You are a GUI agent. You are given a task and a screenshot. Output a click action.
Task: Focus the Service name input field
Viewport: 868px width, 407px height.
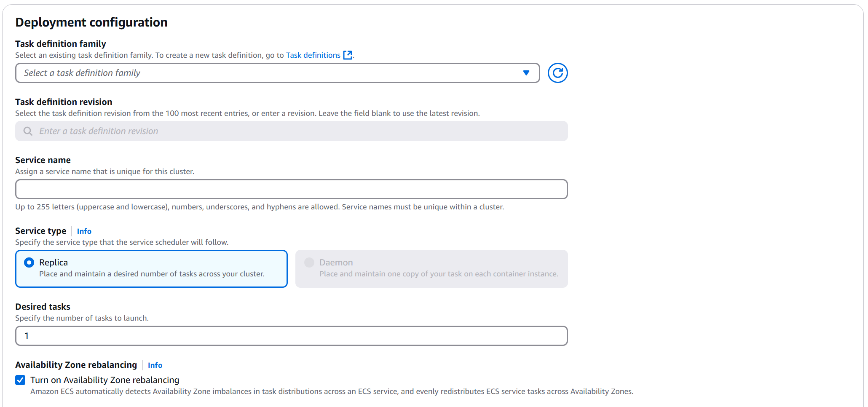292,189
